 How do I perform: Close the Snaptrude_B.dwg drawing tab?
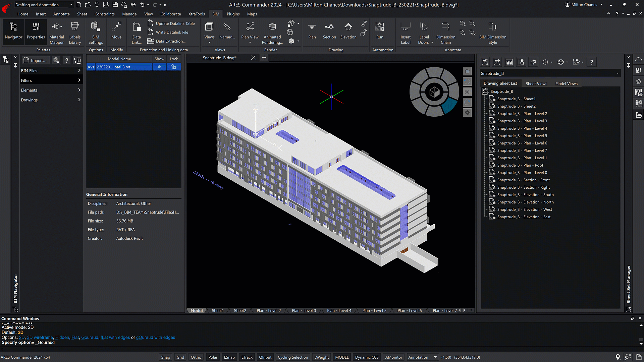[253, 58]
